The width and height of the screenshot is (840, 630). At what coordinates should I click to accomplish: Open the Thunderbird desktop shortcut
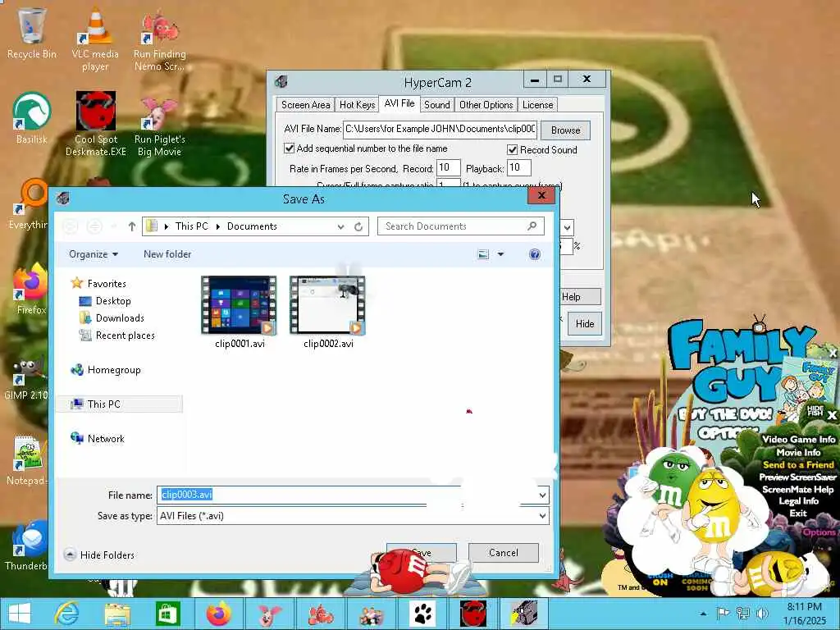27,544
